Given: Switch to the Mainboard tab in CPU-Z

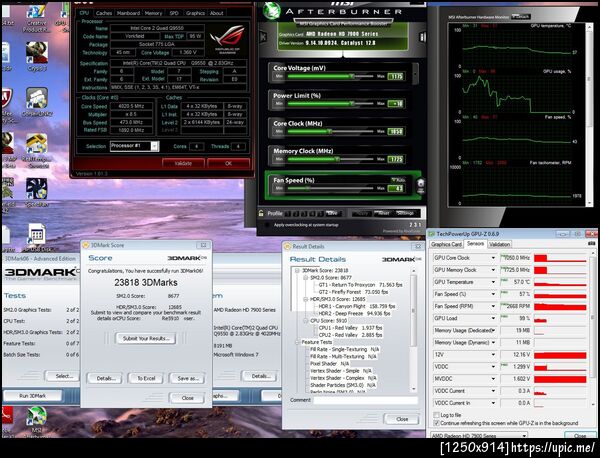Looking at the screenshot, I should (x=128, y=13).
